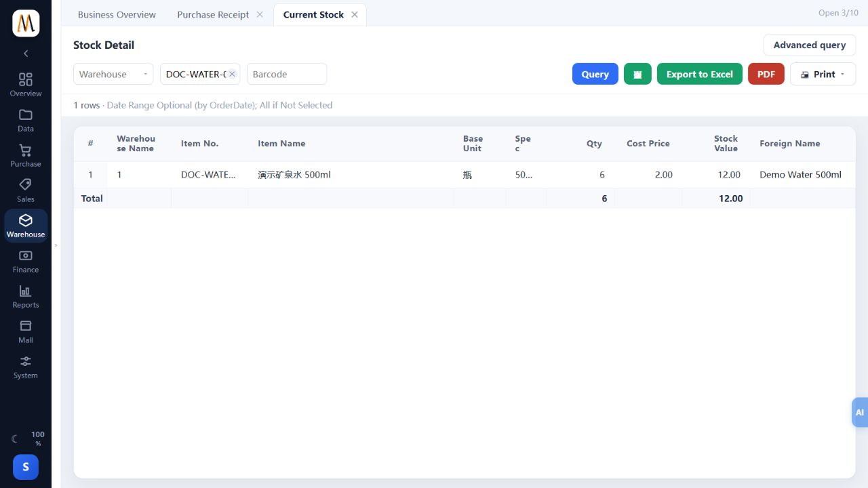Screen dimensions: 868x488
Task: Open the Print dropdown menu
Action: click(823, 74)
